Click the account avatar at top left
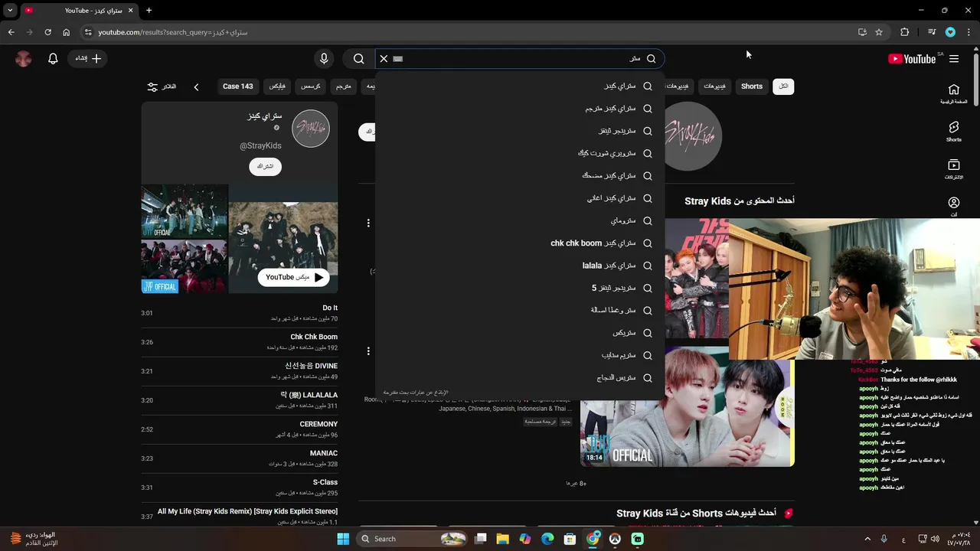 24,59
